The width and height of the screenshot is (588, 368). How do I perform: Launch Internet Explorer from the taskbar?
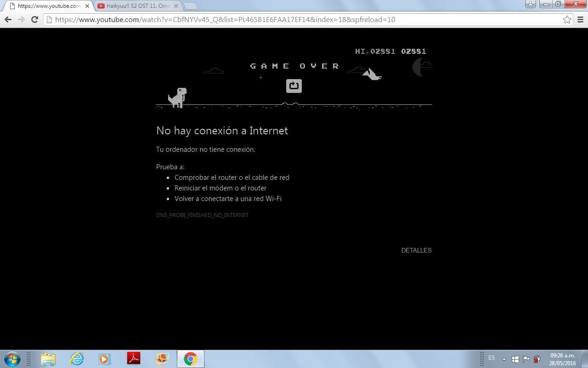[77, 359]
